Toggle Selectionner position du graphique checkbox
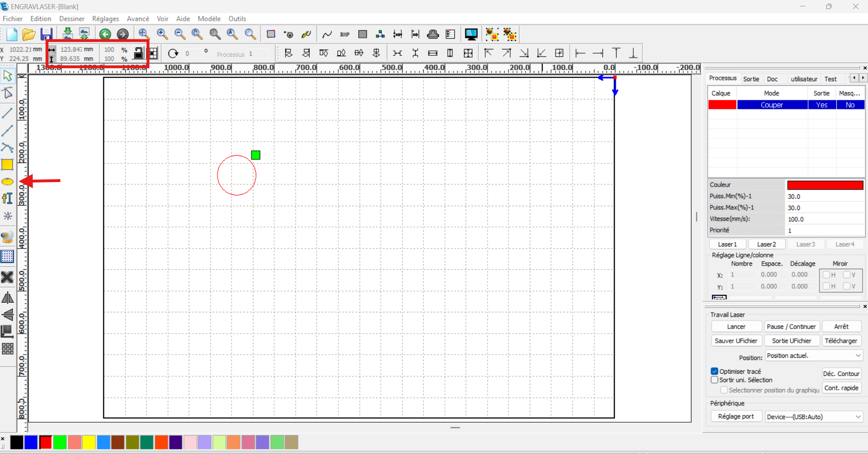This screenshot has height=454, width=868. pyautogui.click(x=724, y=390)
